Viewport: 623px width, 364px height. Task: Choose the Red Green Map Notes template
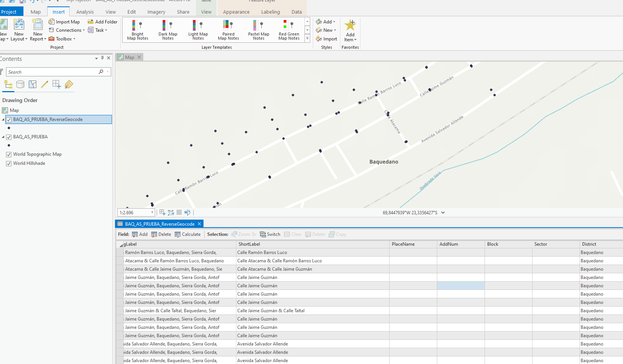pyautogui.click(x=289, y=30)
